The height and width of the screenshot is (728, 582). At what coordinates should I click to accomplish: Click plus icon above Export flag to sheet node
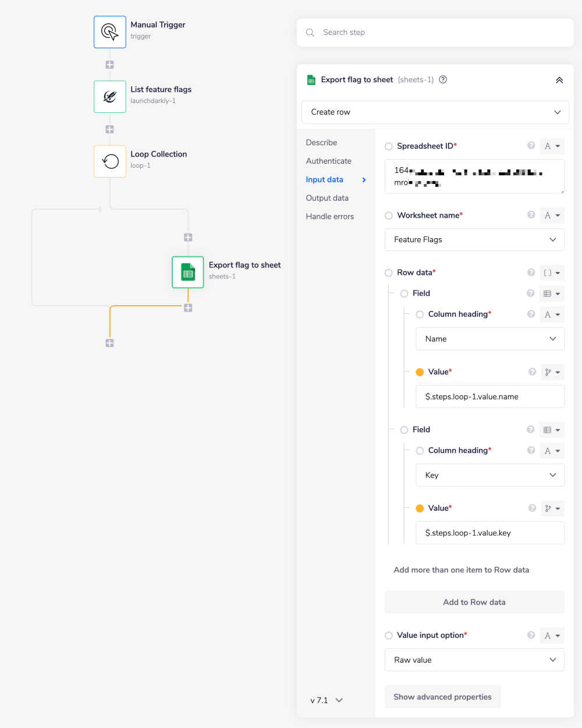[188, 238]
